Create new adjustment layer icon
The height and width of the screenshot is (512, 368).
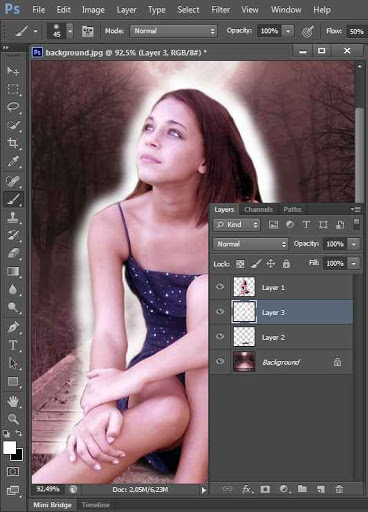(x=284, y=489)
